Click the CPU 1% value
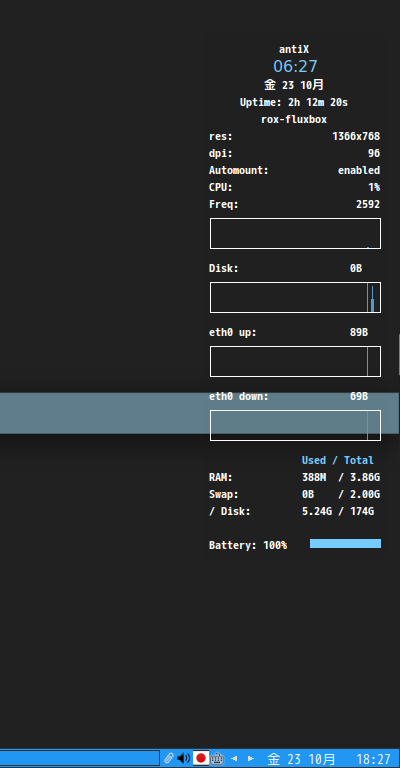 [374, 188]
